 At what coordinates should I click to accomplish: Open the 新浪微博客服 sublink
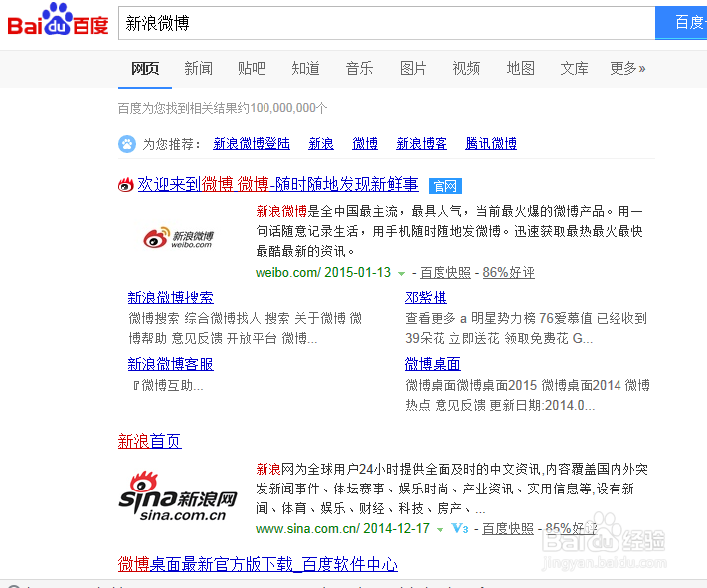(170, 364)
